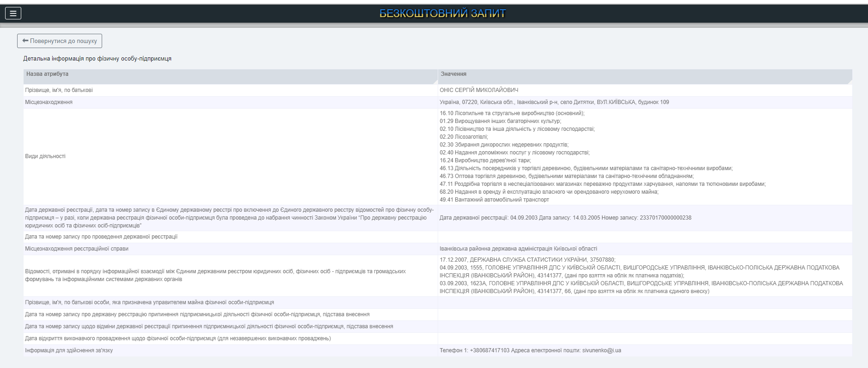Select Інформація для здійснення зв'язку label

click(69, 350)
